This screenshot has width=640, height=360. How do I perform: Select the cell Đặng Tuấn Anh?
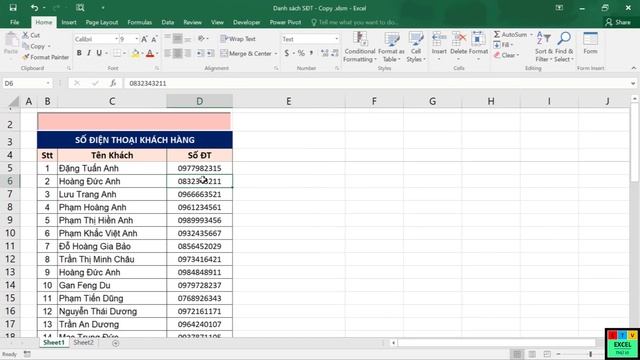pos(112,168)
